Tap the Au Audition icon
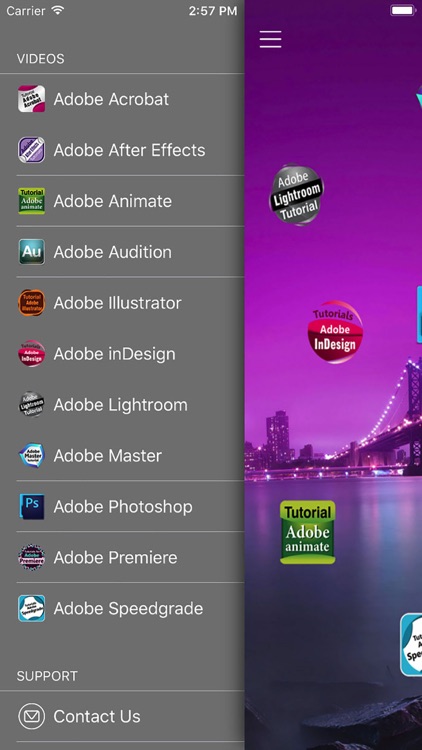The width and height of the screenshot is (422, 750). (x=32, y=252)
